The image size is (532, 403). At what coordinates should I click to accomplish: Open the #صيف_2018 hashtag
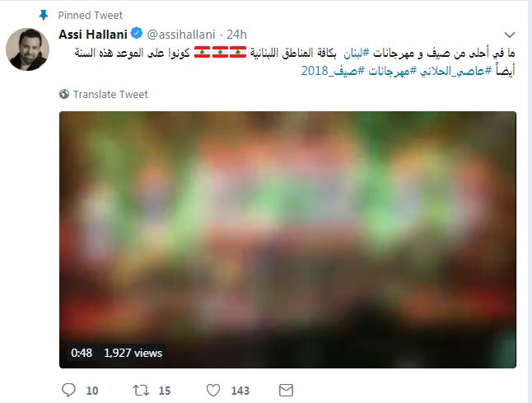click(333, 71)
